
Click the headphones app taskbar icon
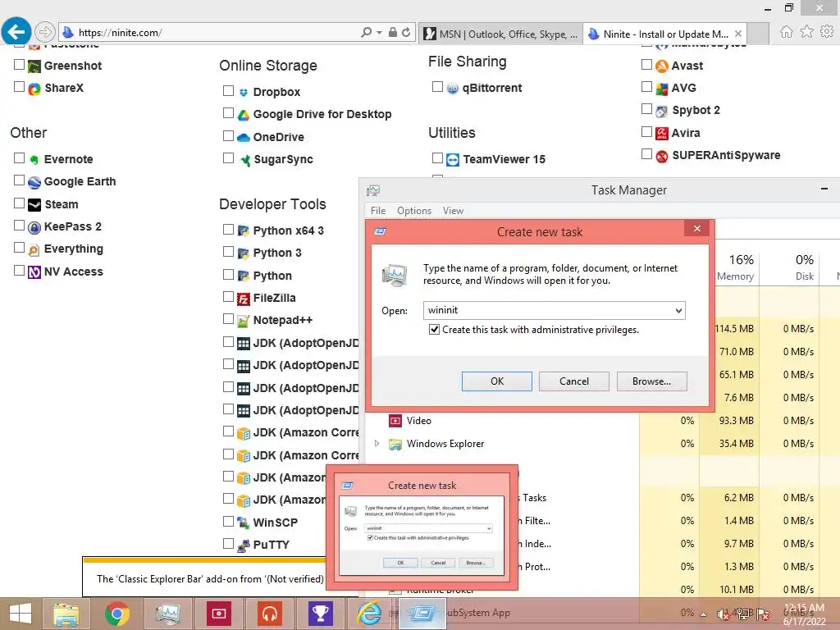pos(270,614)
